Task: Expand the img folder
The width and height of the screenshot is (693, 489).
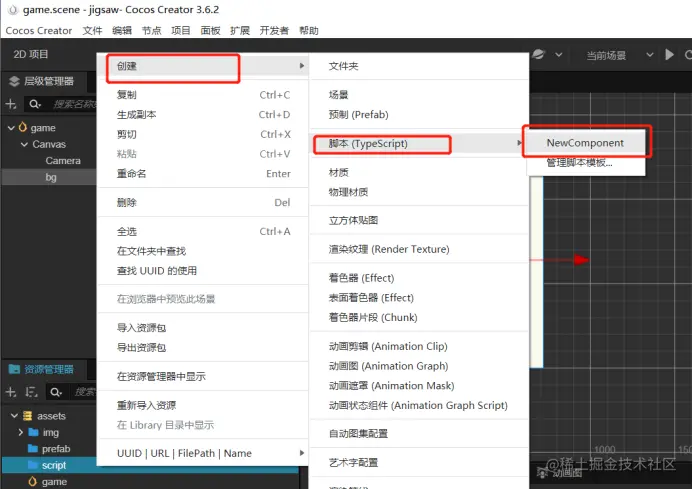Action: 20,432
